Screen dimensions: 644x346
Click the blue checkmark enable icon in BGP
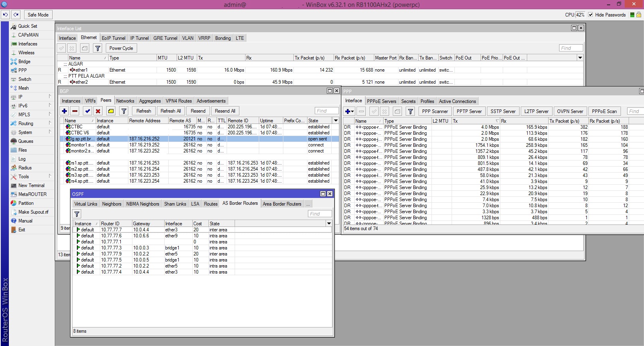tap(87, 111)
